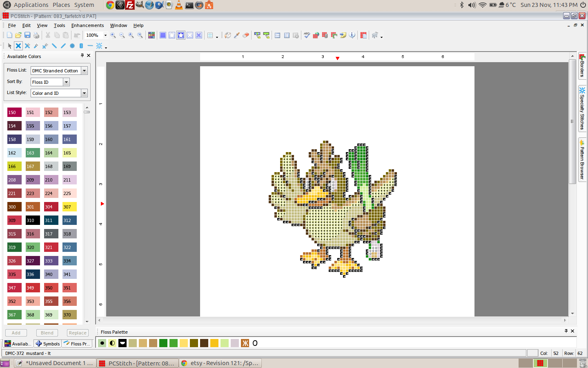The image size is (588, 368).
Task: Toggle outlined stitch view mode
Action: (x=190, y=36)
